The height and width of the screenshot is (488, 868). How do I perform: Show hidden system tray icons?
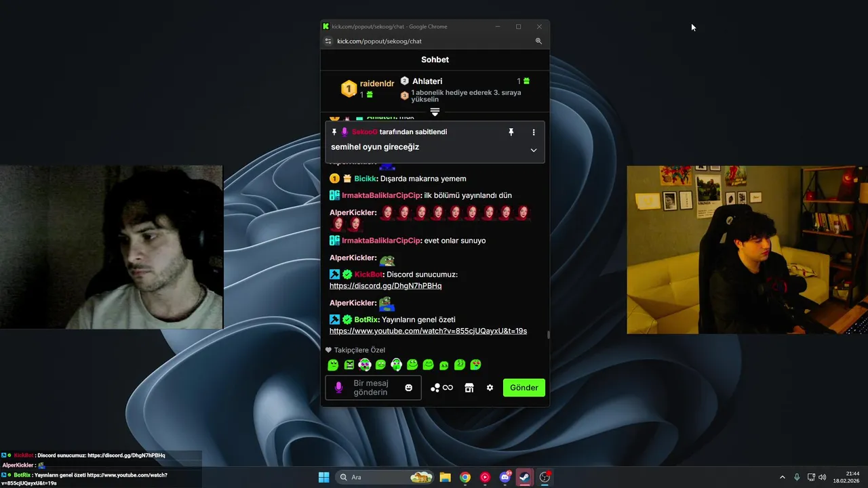click(x=782, y=477)
